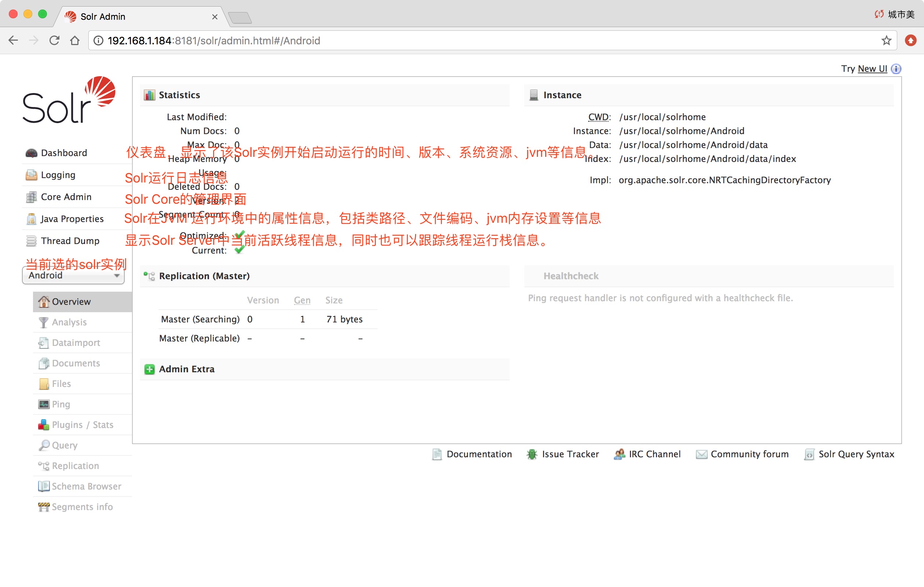Bookmark this page with the star icon
This screenshot has height=587, width=924.
[886, 40]
